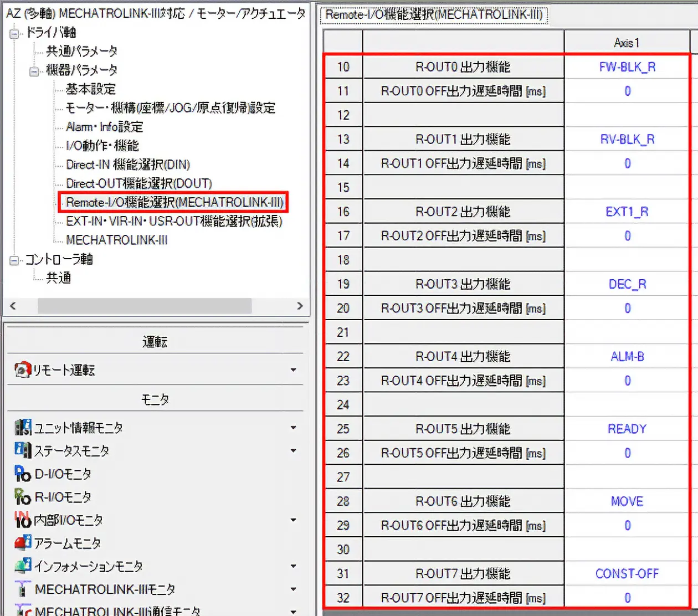Click the 内部I/Oモニタ icon
The height and width of the screenshot is (616, 698).
click(x=23, y=520)
